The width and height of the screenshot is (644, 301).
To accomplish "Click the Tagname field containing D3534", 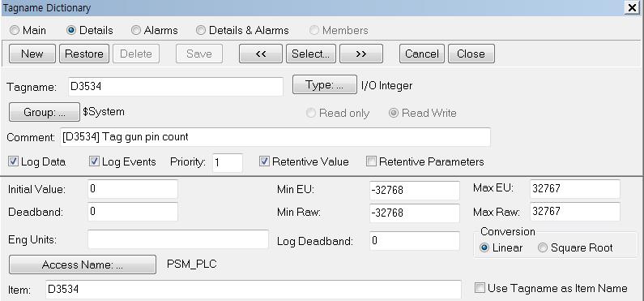I will [x=176, y=87].
